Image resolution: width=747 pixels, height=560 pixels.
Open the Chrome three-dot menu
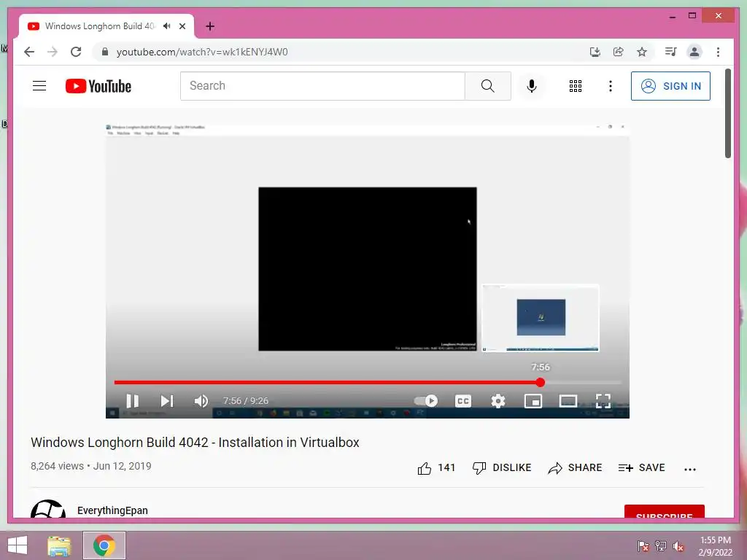pyautogui.click(x=718, y=52)
